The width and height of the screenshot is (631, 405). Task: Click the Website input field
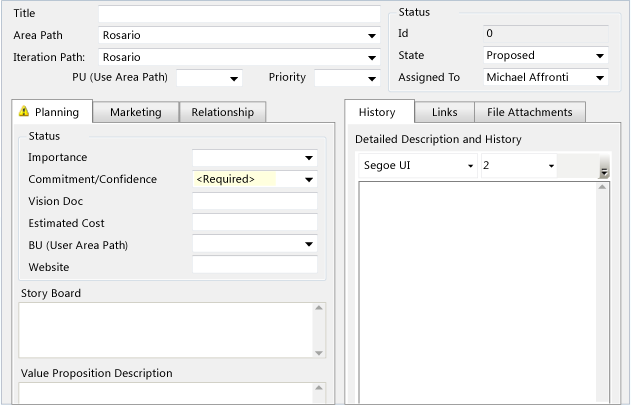(x=255, y=264)
